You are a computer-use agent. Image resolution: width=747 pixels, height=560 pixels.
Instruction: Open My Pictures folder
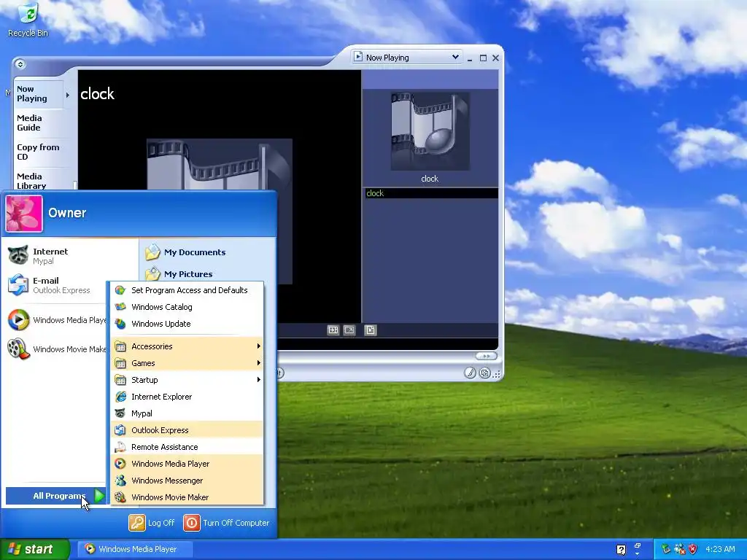point(179,274)
